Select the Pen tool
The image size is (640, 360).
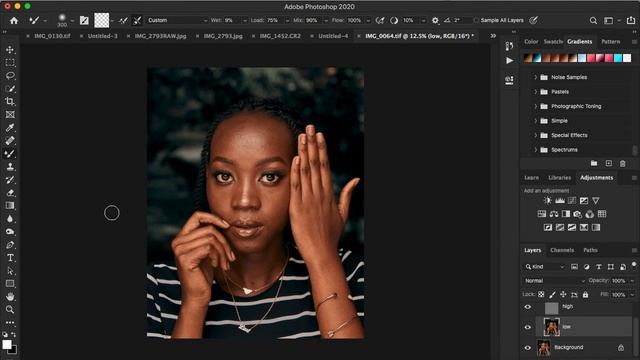pyautogui.click(x=10, y=245)
